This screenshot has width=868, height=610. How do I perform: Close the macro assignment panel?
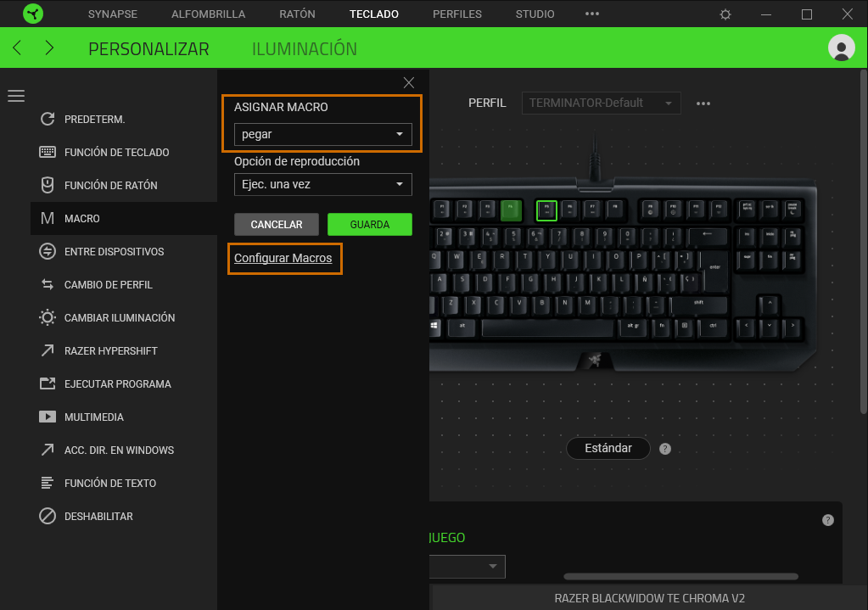point(409,82)
